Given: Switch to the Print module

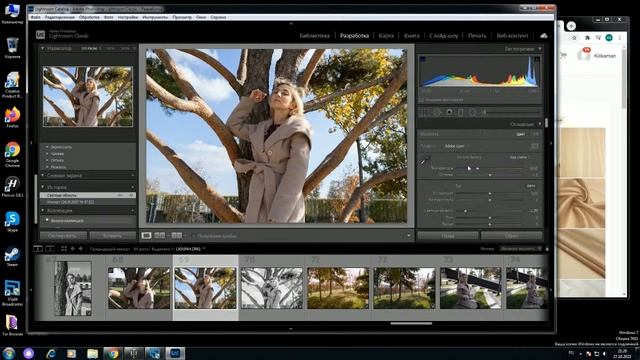Looking at the screenshot, I should [x=477, y=36].
